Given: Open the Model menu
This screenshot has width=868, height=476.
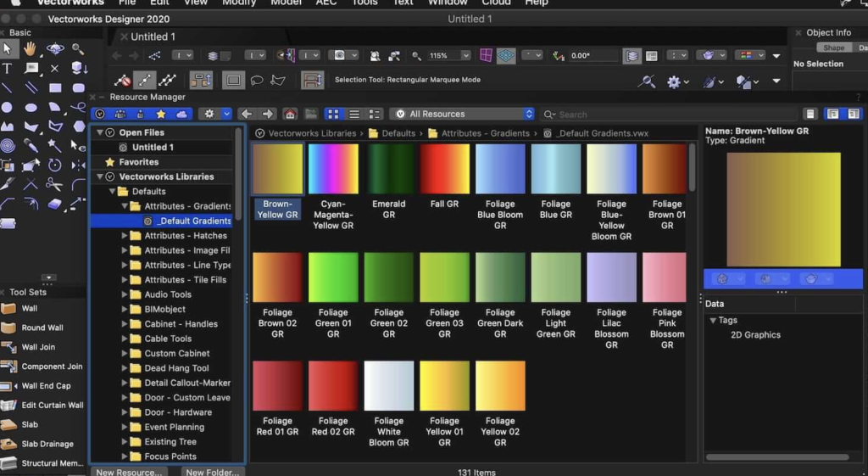Looking at the screenshot, I should pyautogui.click(x=287, y=3).
